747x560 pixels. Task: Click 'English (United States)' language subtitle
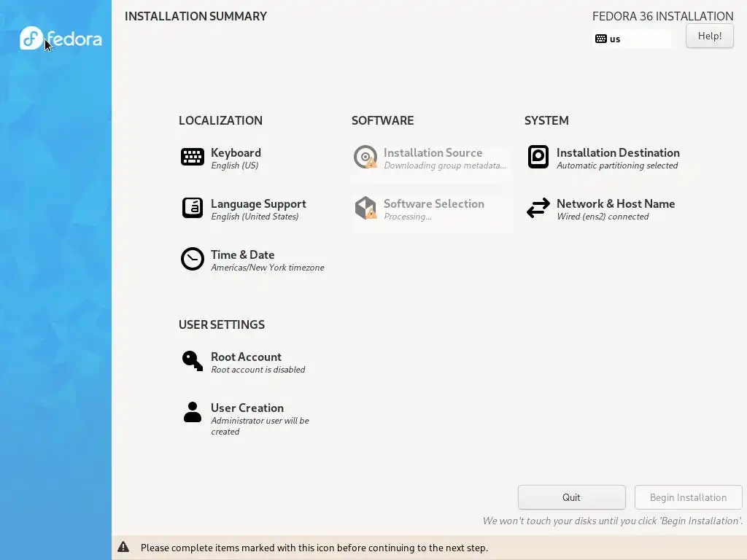click(255, 216)
